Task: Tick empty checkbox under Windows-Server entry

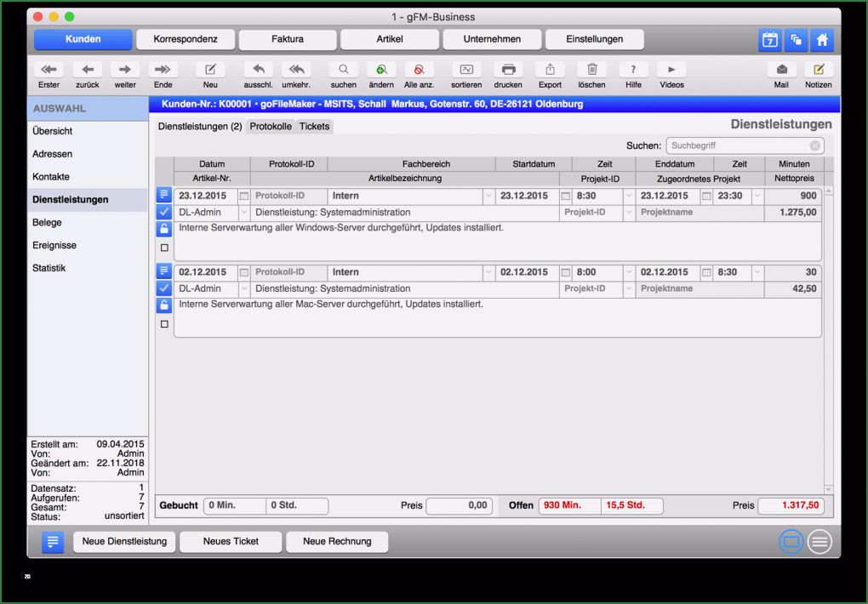Action: click(164, 248)
